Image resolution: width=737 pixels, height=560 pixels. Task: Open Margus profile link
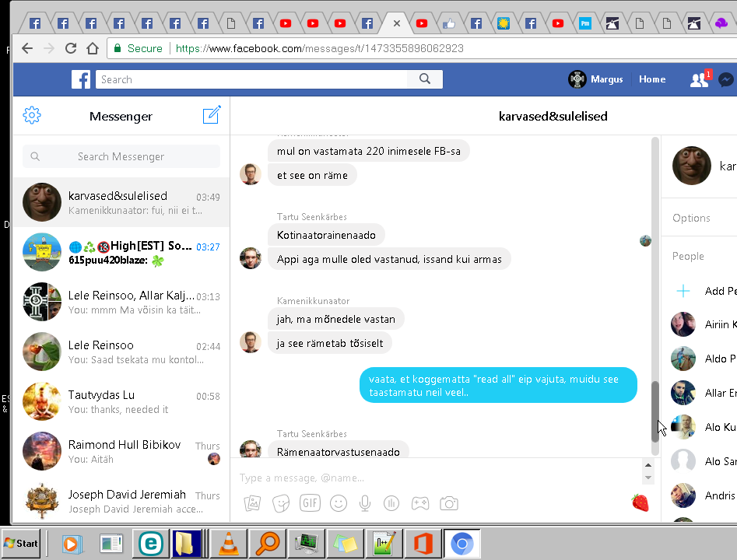596,79
